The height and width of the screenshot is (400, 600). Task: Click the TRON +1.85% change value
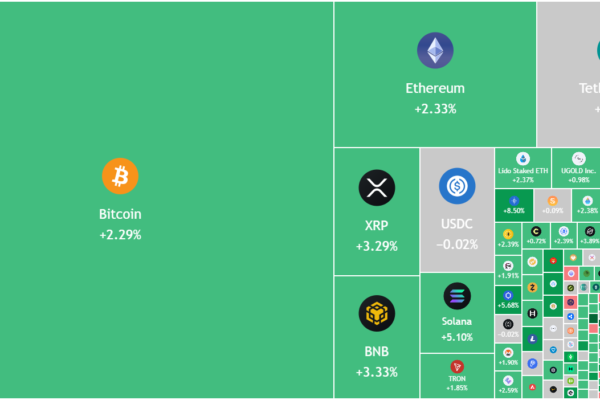point(457,388)
